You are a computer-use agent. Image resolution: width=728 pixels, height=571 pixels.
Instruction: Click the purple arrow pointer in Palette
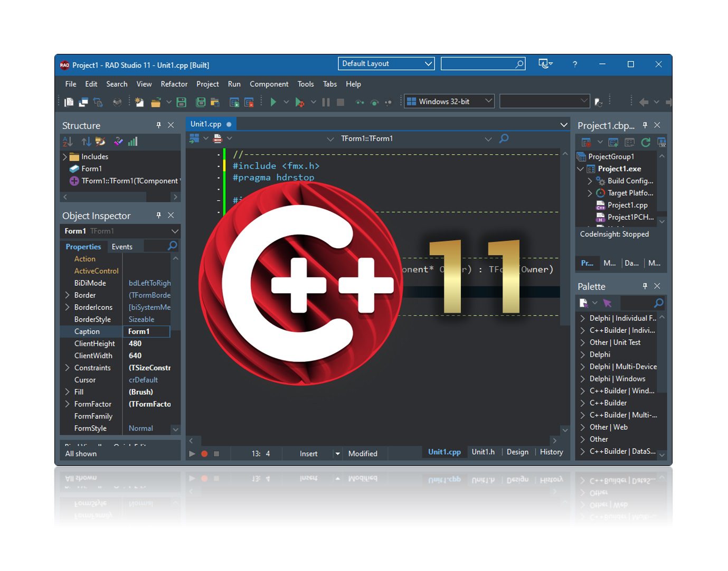coord(608,303)
